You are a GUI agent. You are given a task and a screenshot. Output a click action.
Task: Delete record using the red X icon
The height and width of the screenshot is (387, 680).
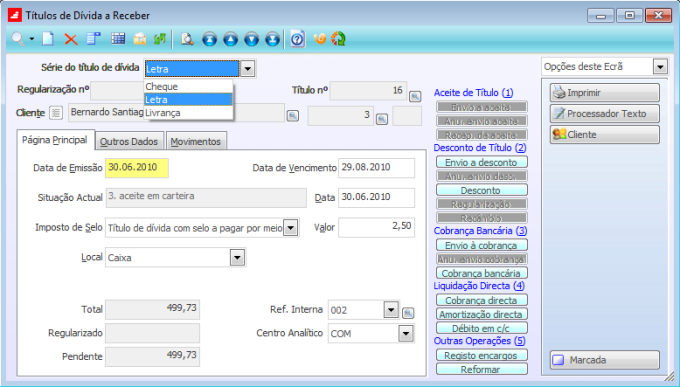(x=71, y=39)
